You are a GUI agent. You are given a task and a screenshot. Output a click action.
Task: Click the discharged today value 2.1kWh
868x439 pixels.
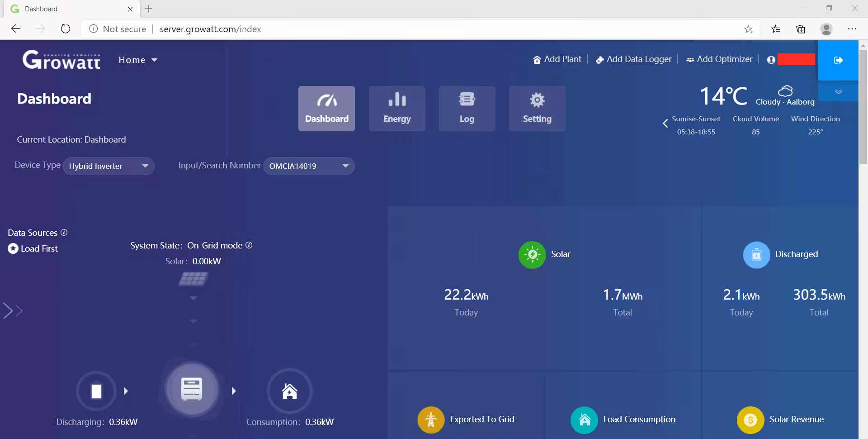pos(741,295)
